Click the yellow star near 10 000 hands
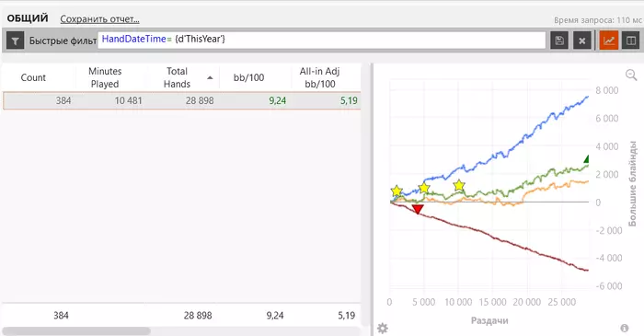This screenshot has width=644, height=336. [x=459, y=186]
